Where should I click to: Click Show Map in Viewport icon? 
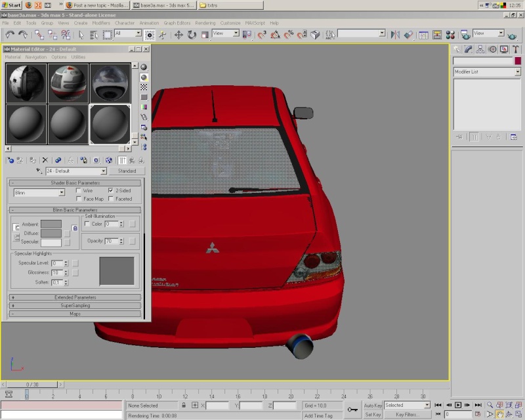tap(109, 160)
